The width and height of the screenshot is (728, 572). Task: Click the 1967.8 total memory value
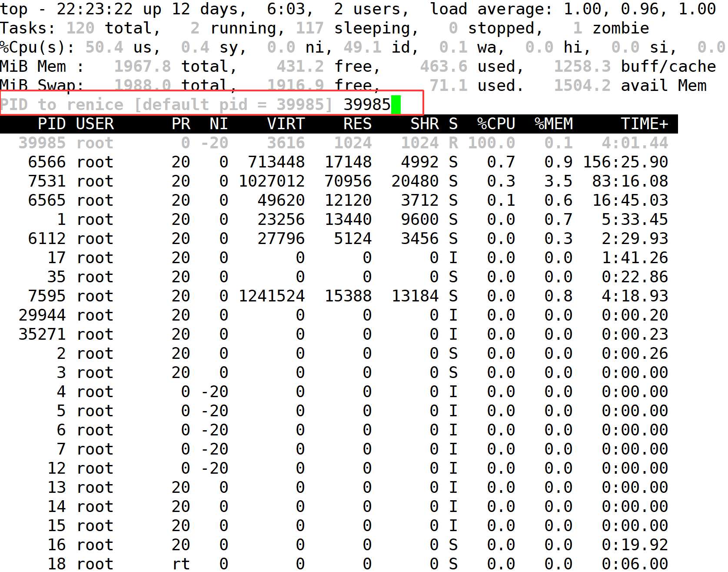pyautogui.click(x=143, y=67)
